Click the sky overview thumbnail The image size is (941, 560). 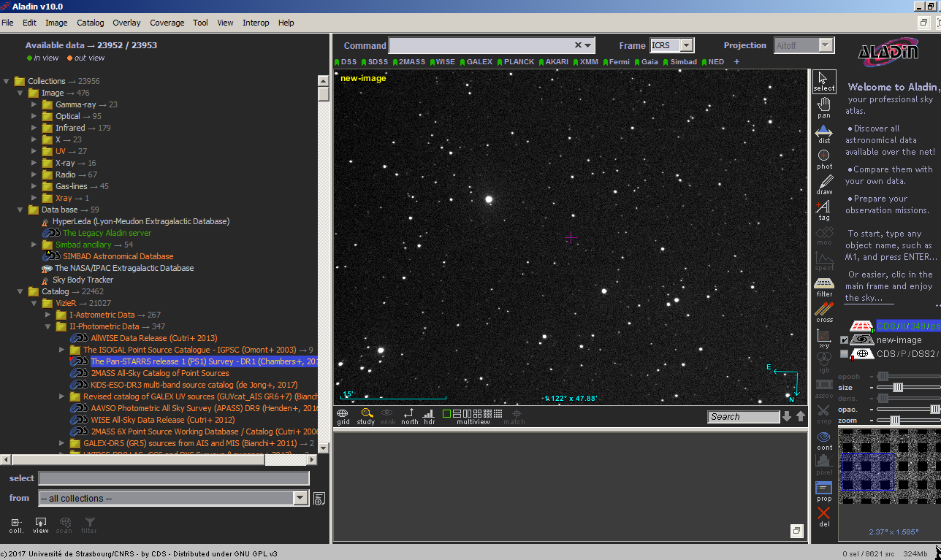click(x=888, y=467)
